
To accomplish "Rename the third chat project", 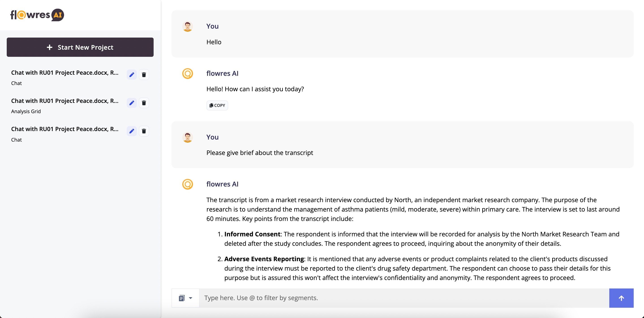I will tap(132, 131).
